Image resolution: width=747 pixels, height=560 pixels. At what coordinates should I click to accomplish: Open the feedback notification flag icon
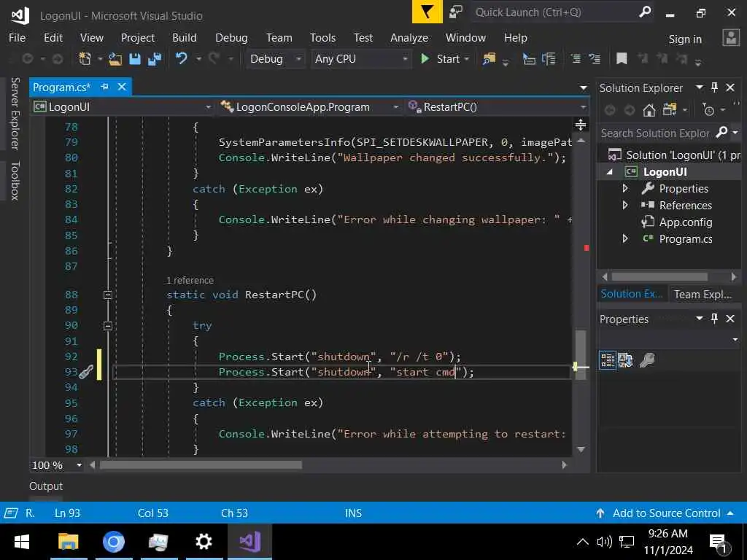(427, 12)
